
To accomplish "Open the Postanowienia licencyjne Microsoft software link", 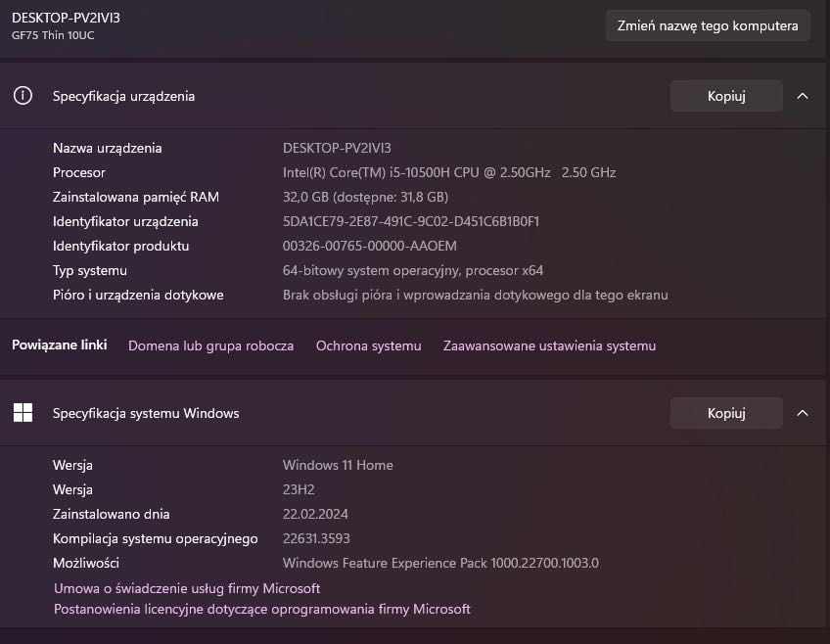I will click(x=262, y=609).
